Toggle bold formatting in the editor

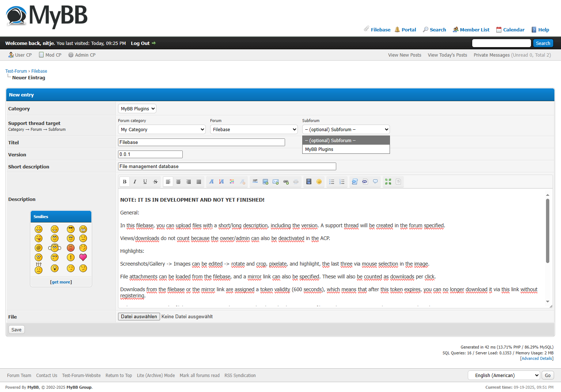click(125, 182)
